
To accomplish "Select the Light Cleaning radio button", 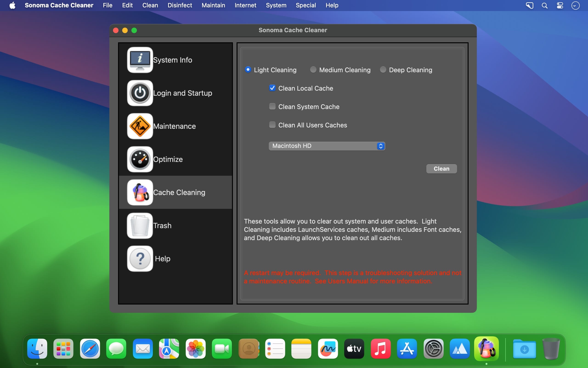I will pyautogui.click(x=248, y=70).
